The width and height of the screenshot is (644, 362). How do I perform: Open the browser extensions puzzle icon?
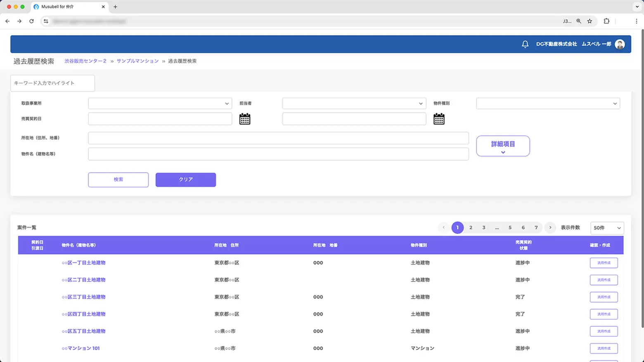coord(606,21)
